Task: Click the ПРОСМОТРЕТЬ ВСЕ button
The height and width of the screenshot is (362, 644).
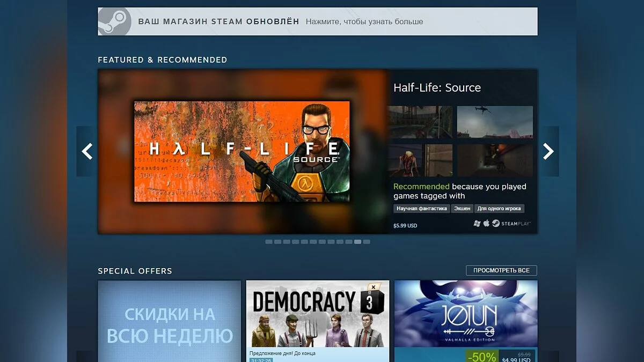Action: point(501,271)
